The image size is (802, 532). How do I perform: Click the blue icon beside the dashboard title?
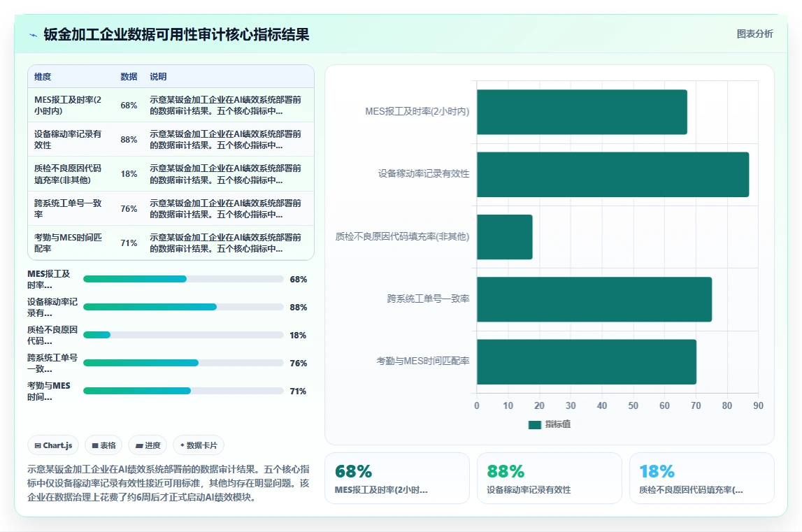tap(34, 35)
